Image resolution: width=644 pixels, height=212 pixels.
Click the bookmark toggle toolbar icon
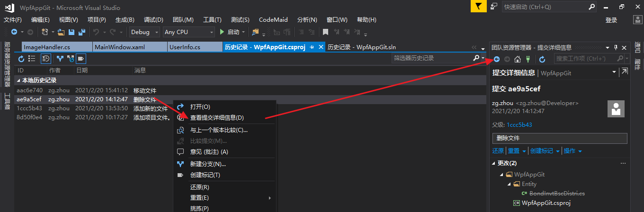click(325, 32)
